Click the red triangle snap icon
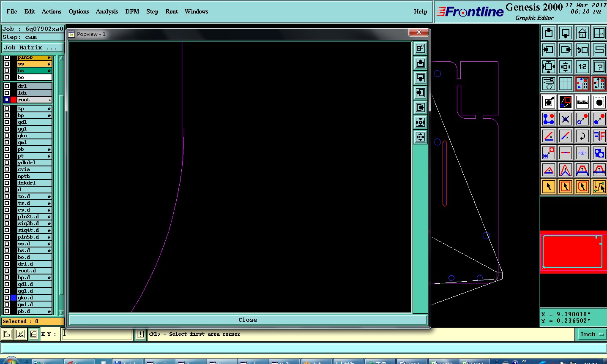The height and width of the screenshot is (364, 607). point(549,170)
